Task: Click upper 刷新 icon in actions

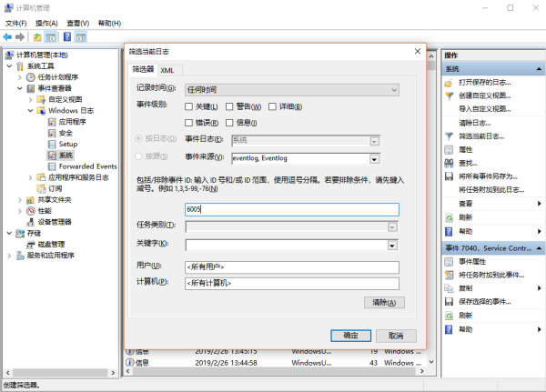Action: pos(449,218)
